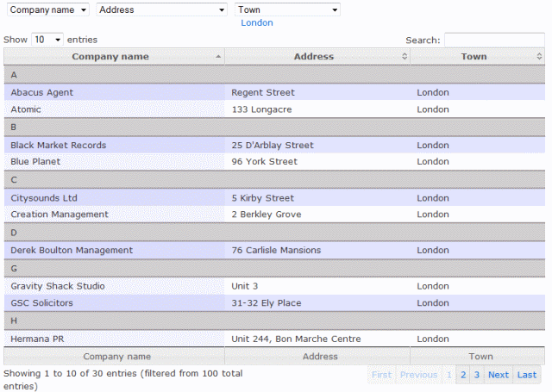
Task: Click the London town cell for Abacus Agent
Action: click(477, 92)
